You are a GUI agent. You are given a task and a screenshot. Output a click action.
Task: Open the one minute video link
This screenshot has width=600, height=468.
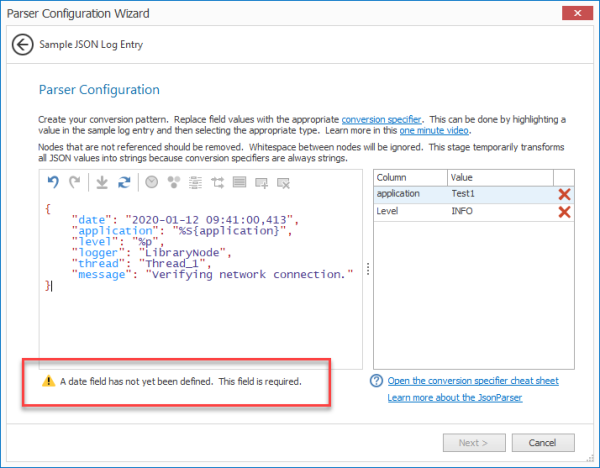pos(434,130)
